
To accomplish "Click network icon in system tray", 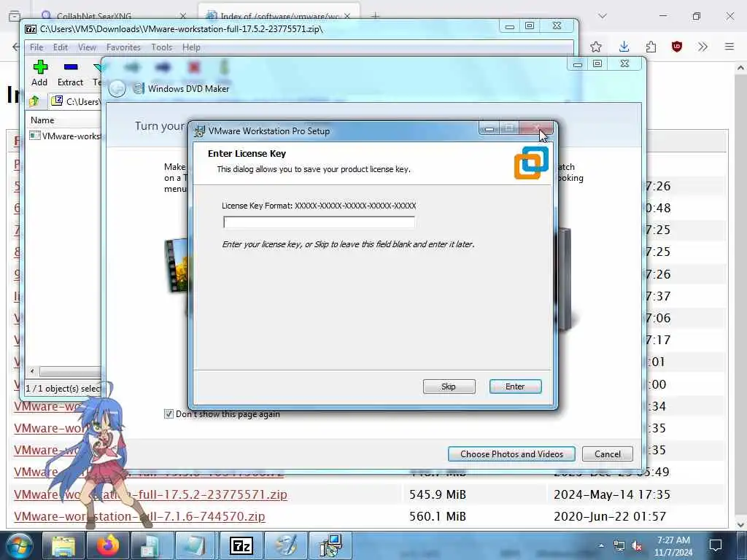I will [619, 545].
